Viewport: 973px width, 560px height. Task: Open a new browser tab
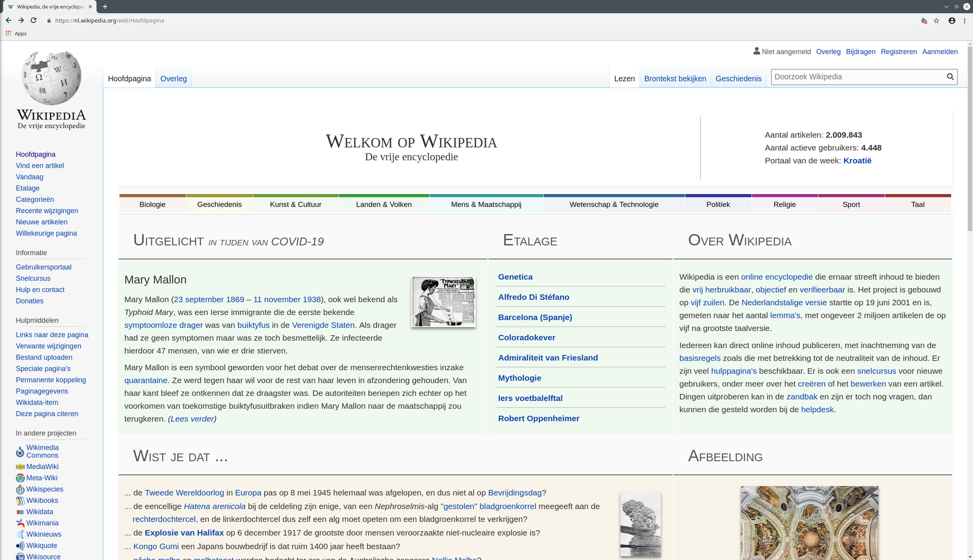(105, 7)
